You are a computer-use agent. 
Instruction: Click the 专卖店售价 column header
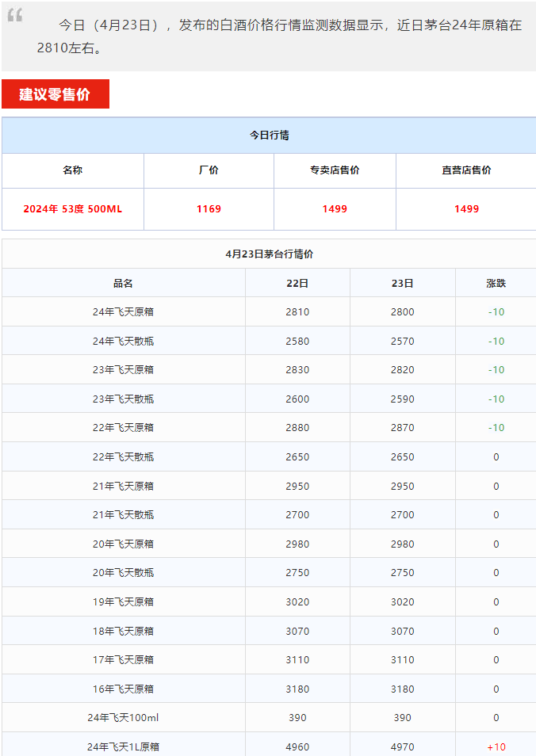(x=335, y=170)
